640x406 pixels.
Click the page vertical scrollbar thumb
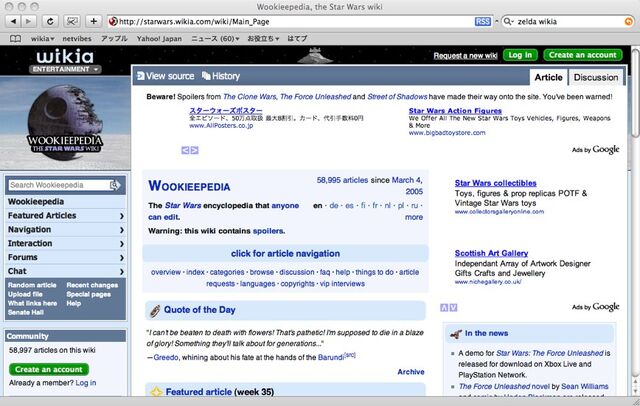635,93
